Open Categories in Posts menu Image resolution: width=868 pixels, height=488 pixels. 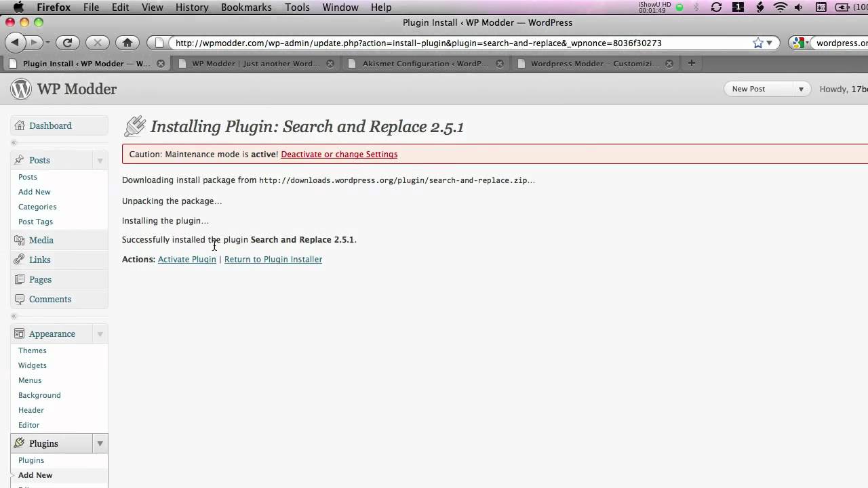pos(37,207)
